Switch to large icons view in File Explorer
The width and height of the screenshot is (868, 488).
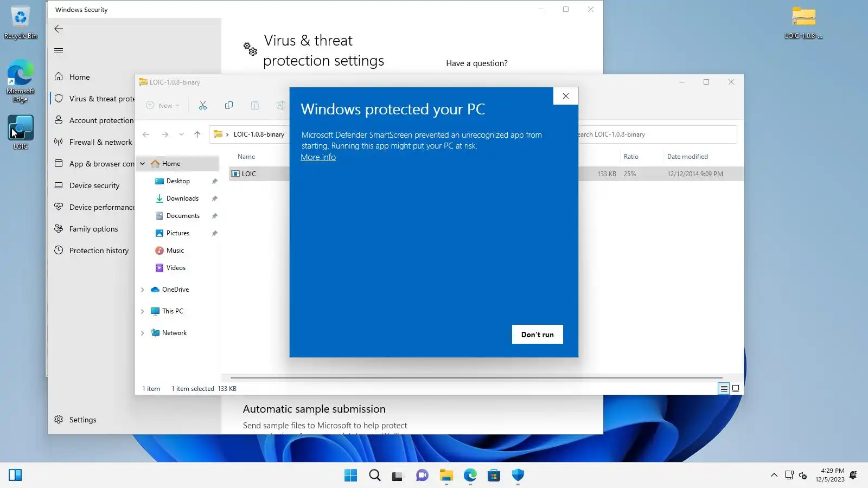coord(736,388)
